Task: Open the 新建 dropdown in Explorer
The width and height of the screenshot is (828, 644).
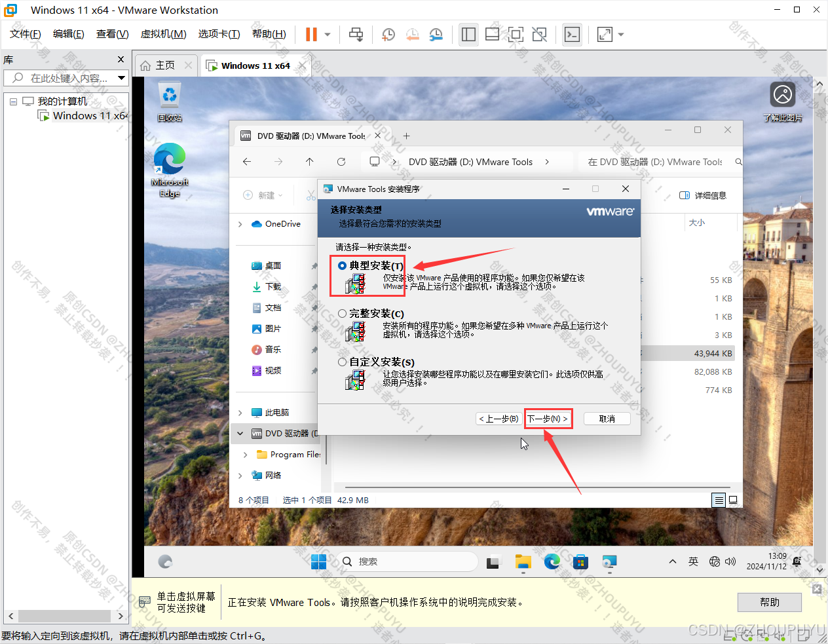Action: pos(263,195)
